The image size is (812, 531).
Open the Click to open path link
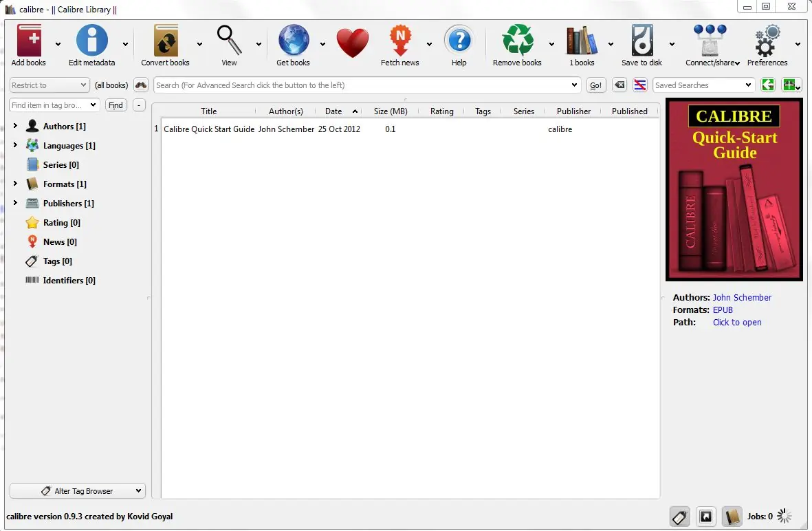737,322
